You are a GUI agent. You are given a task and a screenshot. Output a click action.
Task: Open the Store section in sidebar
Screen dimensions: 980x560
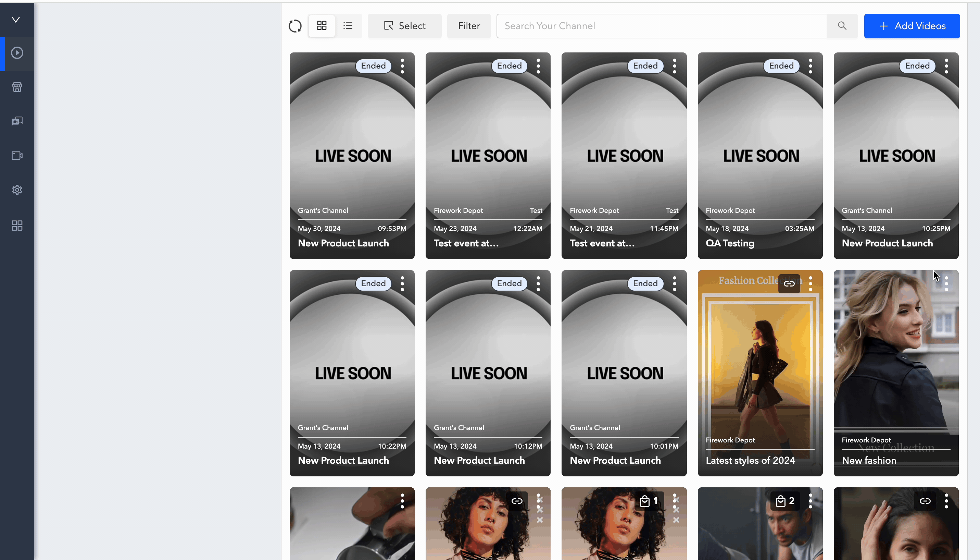pyautogui.click(x=17, y=87)
